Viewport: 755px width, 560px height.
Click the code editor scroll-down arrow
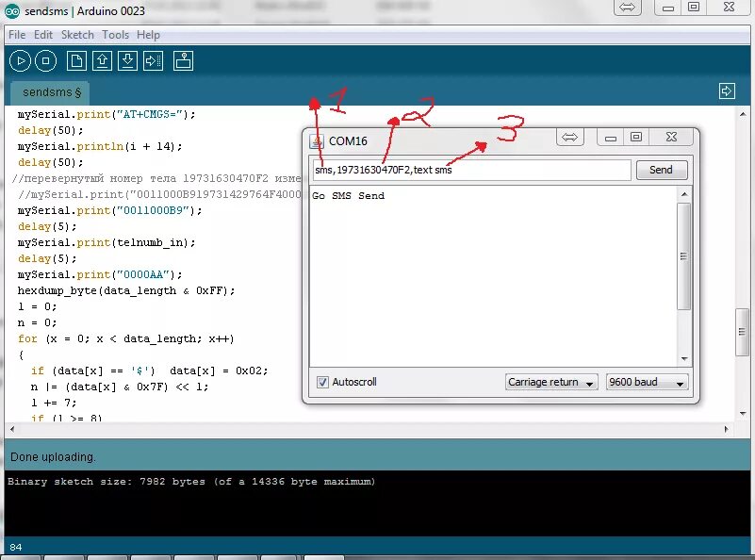pos(743,414)
